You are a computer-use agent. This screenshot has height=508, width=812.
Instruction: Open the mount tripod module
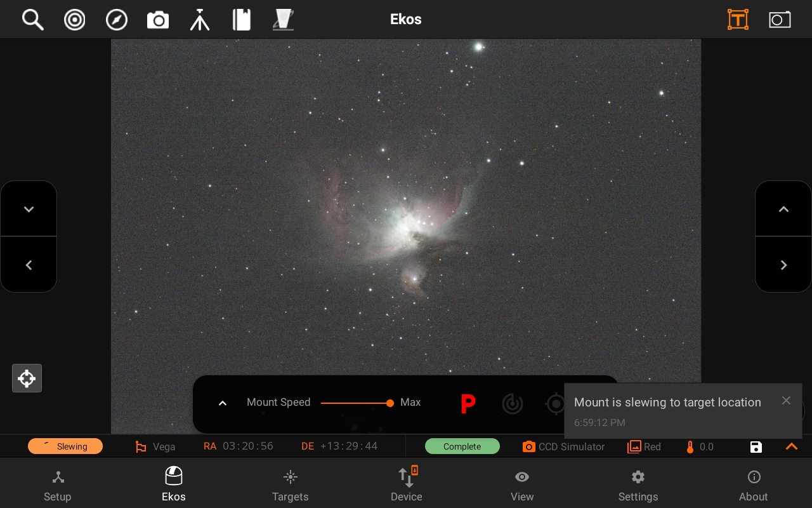coord(200,20)
